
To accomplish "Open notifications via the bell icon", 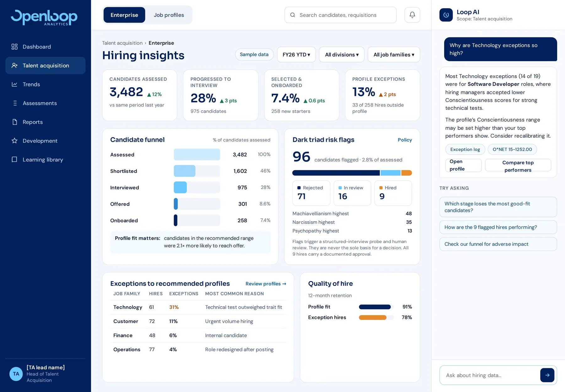I will tap(412, 15).
